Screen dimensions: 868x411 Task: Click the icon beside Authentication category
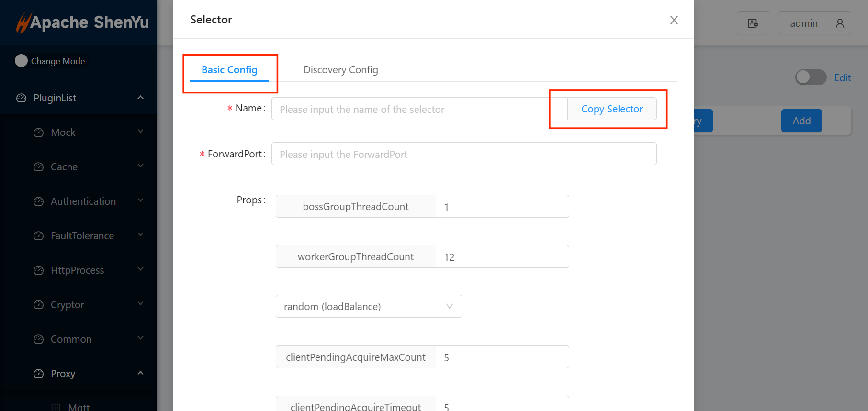tap(39, 201)
